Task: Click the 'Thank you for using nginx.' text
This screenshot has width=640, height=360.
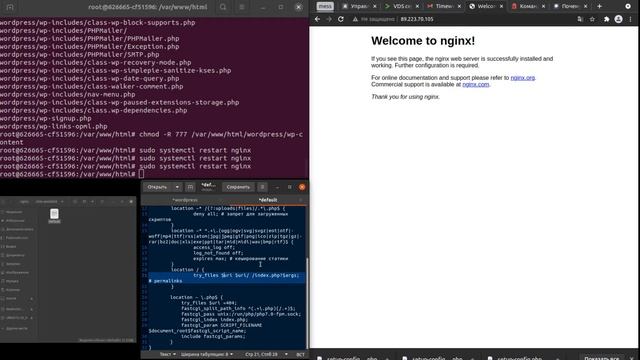Action: [x=405, y=97]
